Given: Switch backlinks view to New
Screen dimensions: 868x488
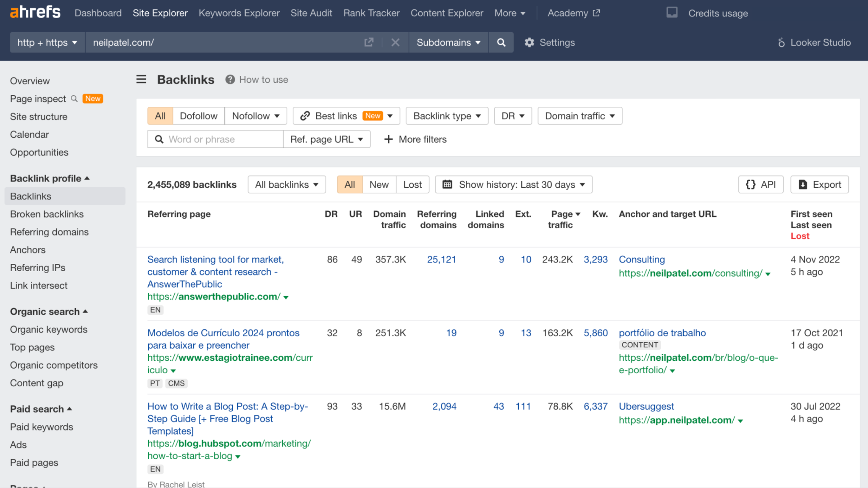Looking at the screenshot, I should [379, 184].
